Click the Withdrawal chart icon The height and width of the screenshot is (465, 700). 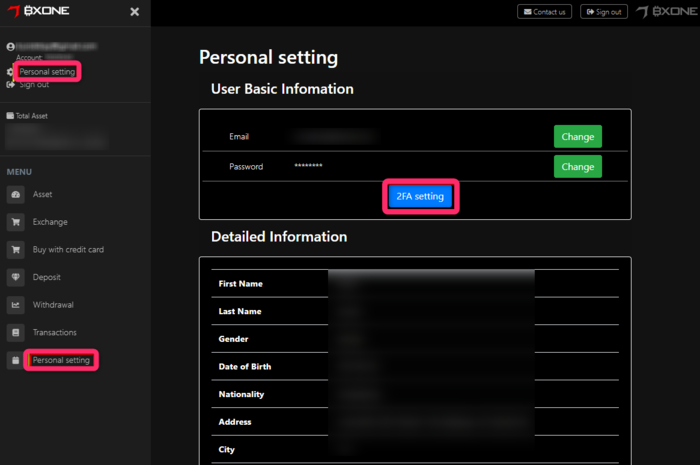click(x=16, y=305)
